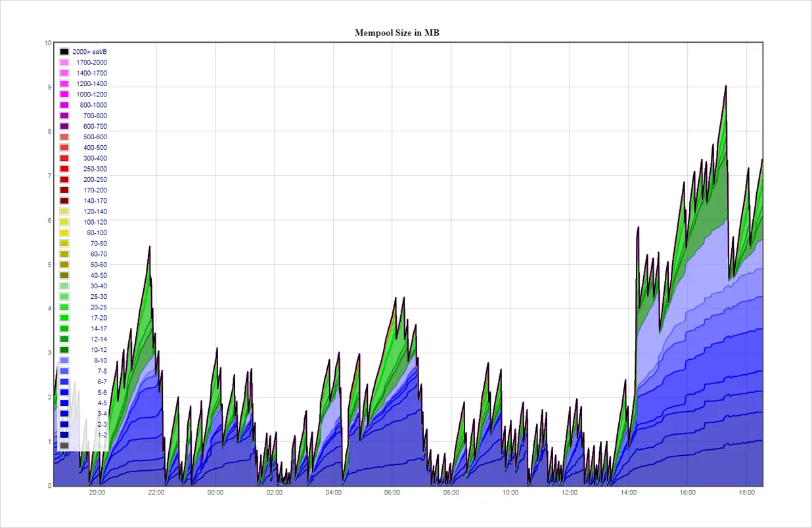Click the 18:00 time axis label
The image size is (812, 528).
coord(747,493)
